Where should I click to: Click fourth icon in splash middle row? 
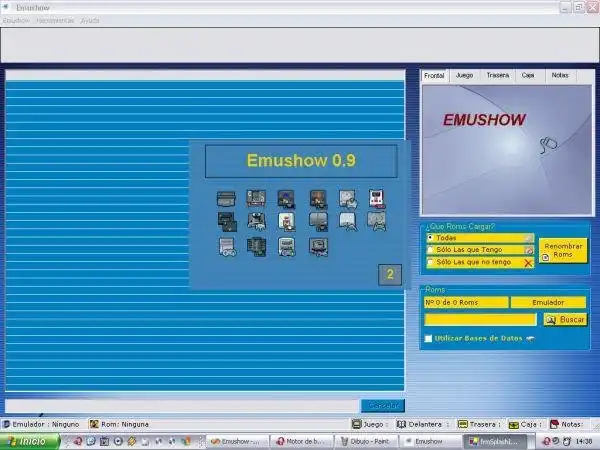pos(318,222)
